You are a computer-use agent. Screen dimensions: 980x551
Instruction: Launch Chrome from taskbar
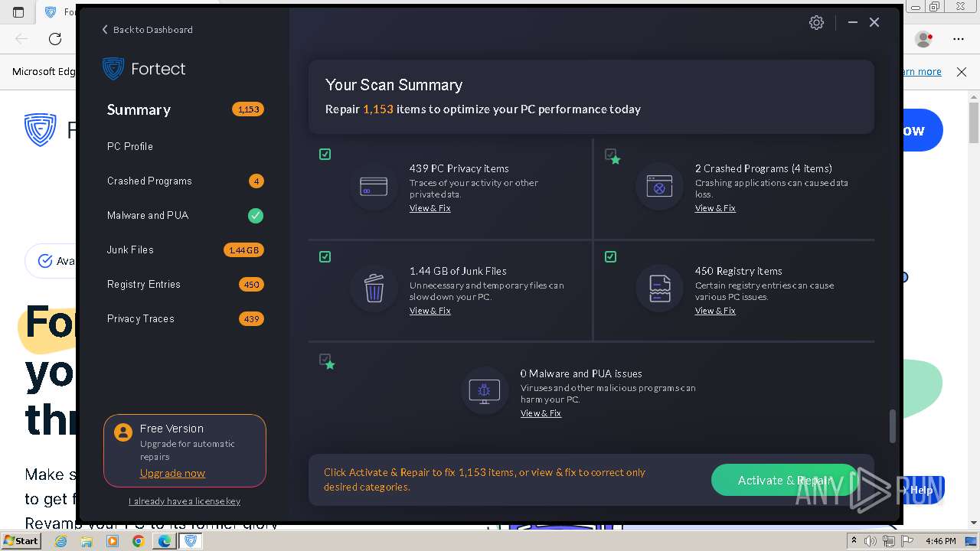139,541
